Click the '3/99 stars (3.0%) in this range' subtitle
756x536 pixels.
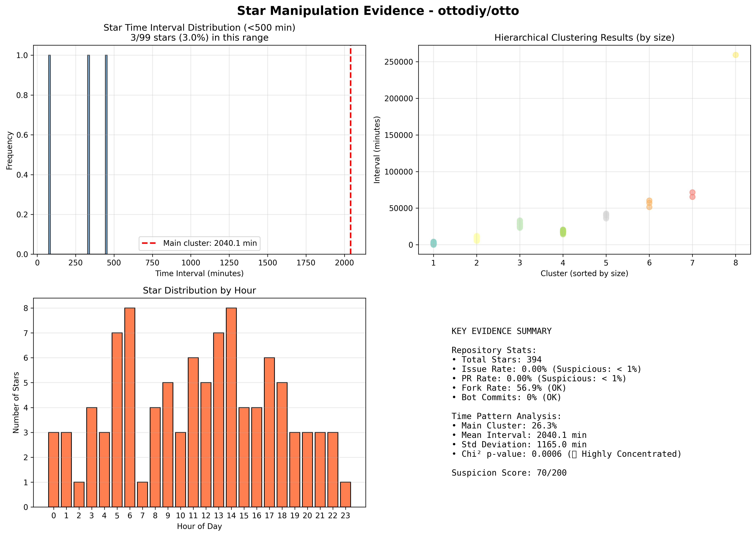pos(199,38)
